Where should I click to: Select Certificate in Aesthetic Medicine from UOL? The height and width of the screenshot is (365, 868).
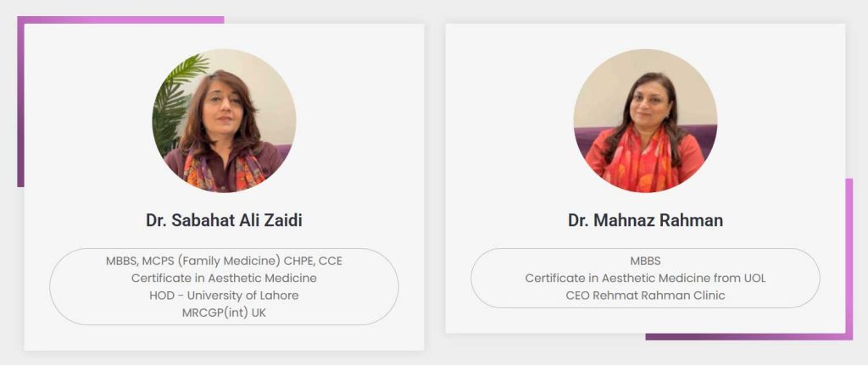coord(645,278)
